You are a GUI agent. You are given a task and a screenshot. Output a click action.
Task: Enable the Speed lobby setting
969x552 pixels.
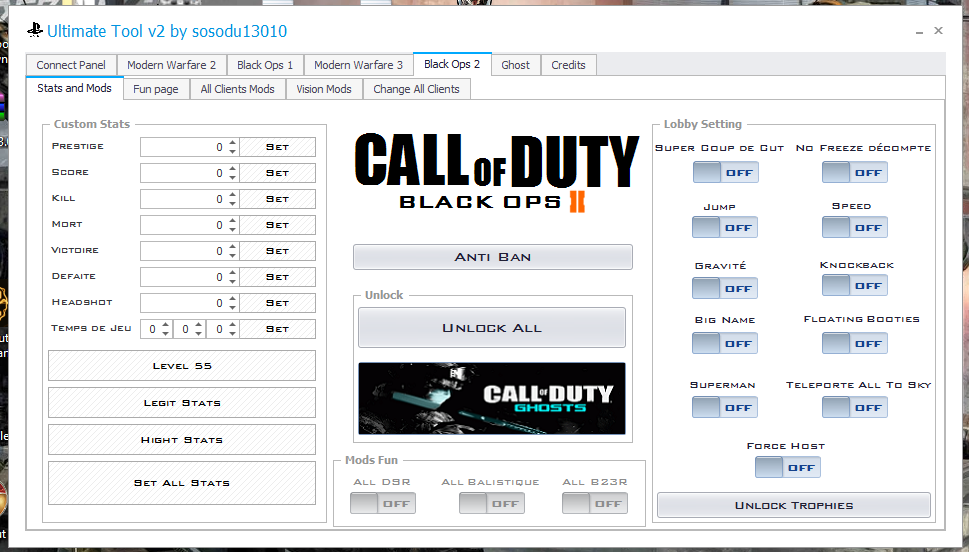855,227
